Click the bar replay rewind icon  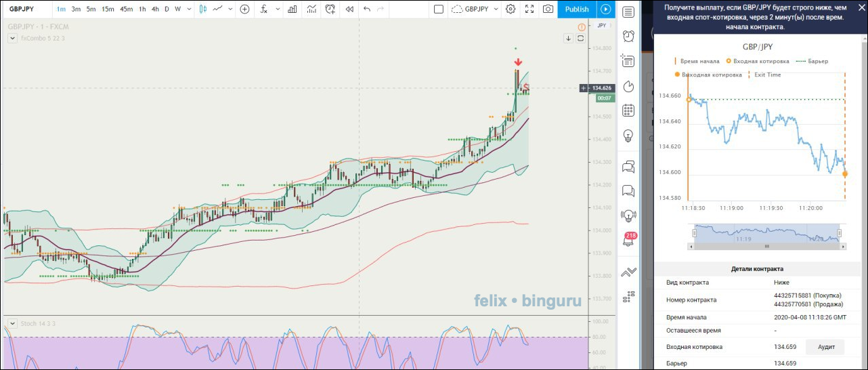click(349, 9)
